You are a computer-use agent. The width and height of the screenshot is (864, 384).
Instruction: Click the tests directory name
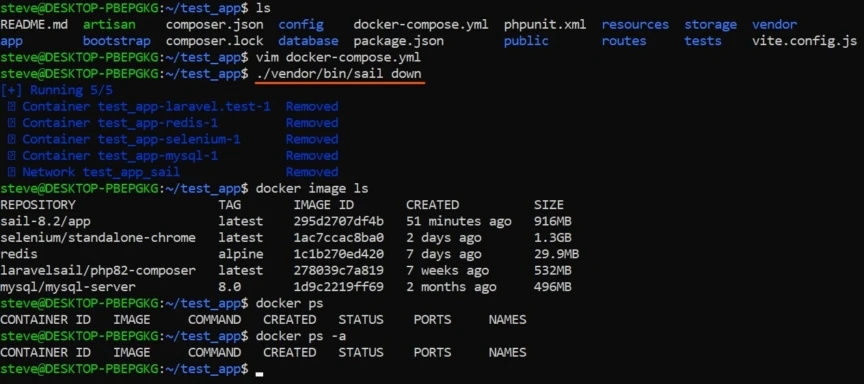pyautogui.click(x=703, y=41)
